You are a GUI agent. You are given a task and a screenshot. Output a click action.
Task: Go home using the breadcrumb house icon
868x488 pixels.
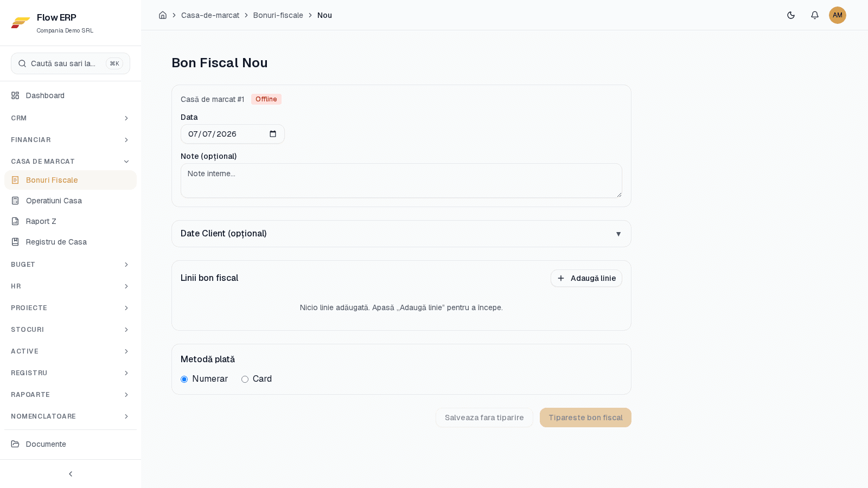163,15
